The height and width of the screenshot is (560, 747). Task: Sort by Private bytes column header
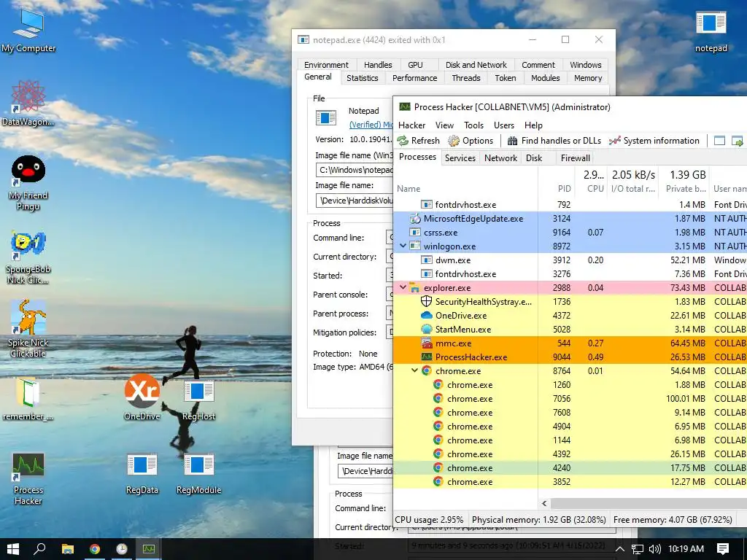click(x=686, y=189)
